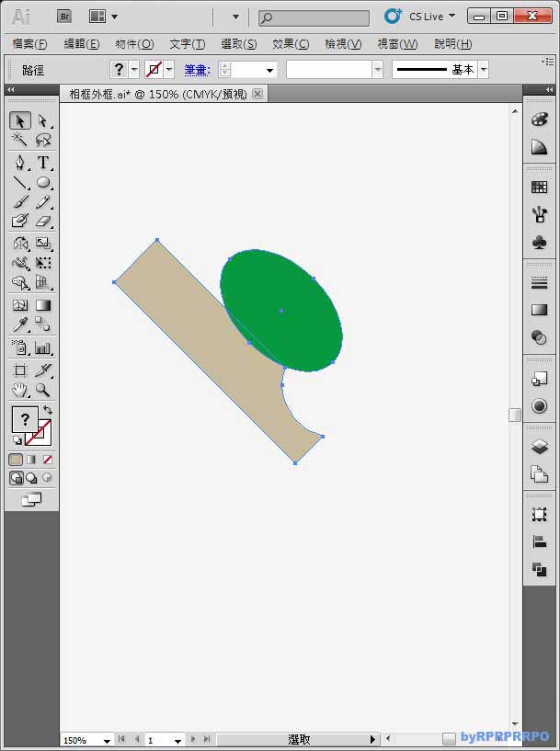Open the 150% zoom level dropdown
Viewport: 560px width, 751px height.
point(107,741)
